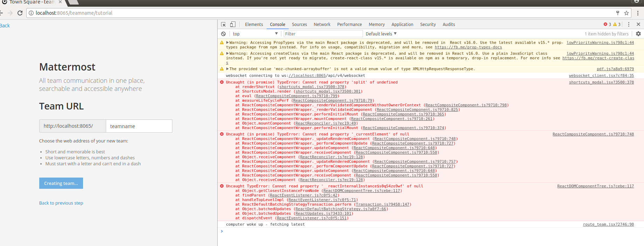The height and width of the screenshot is (246, 644).
Task: Activate the inspect element picker icon
Action: pyautogui.click(x=224, y=24)
